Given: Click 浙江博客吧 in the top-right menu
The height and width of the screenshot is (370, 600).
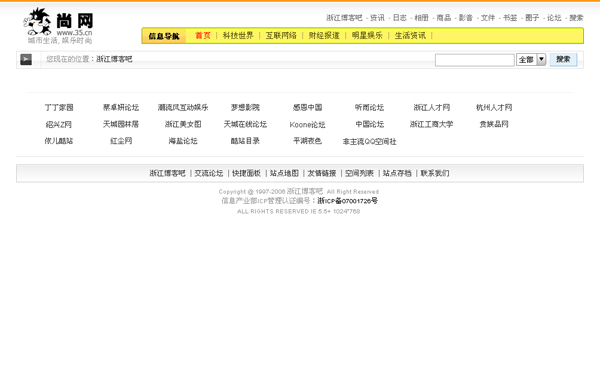Looking at the screenshot, I should 344,18.
